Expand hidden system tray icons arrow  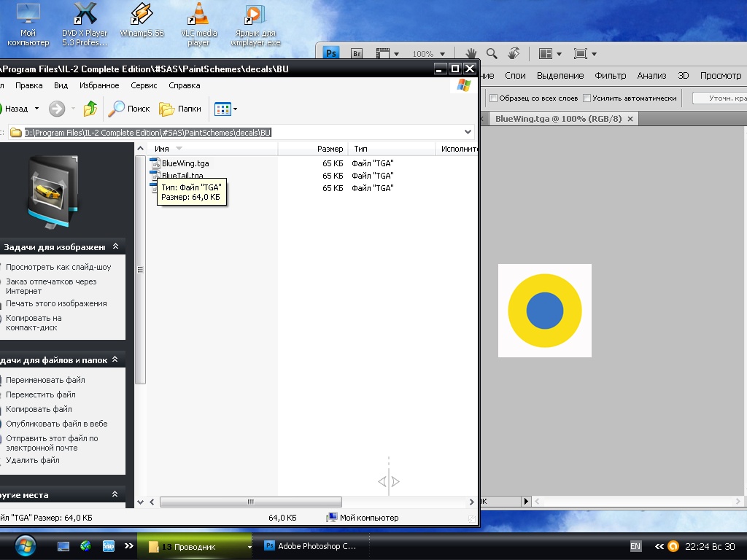pyautogui.click(x=659, y=546)
